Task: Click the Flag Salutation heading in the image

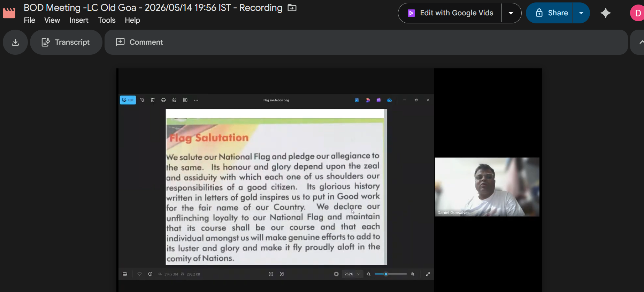Action: tap(209, 138)
